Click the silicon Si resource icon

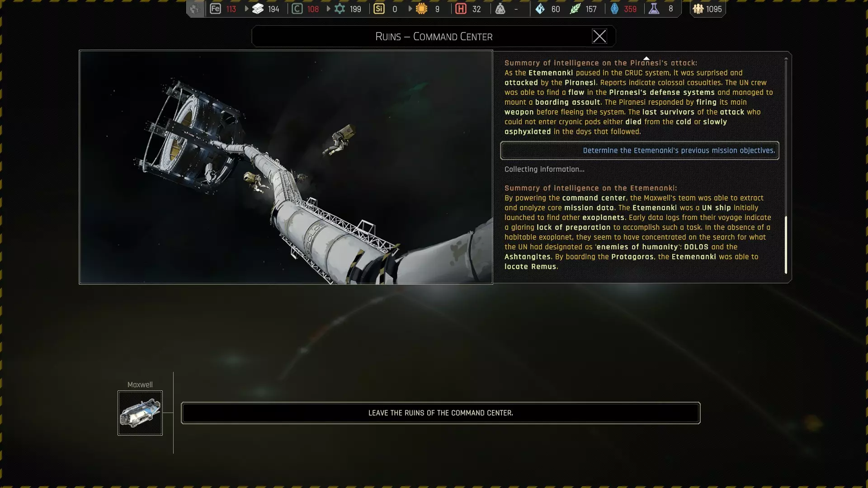tap(379, 9)
